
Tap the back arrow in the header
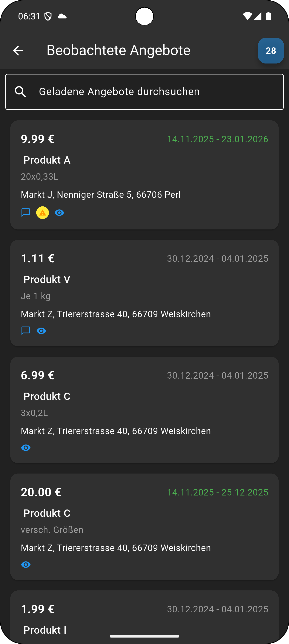[18, 51]
